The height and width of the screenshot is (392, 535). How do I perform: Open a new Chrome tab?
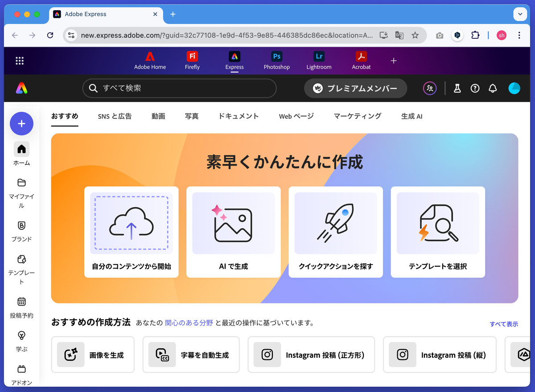pos(173,14)
